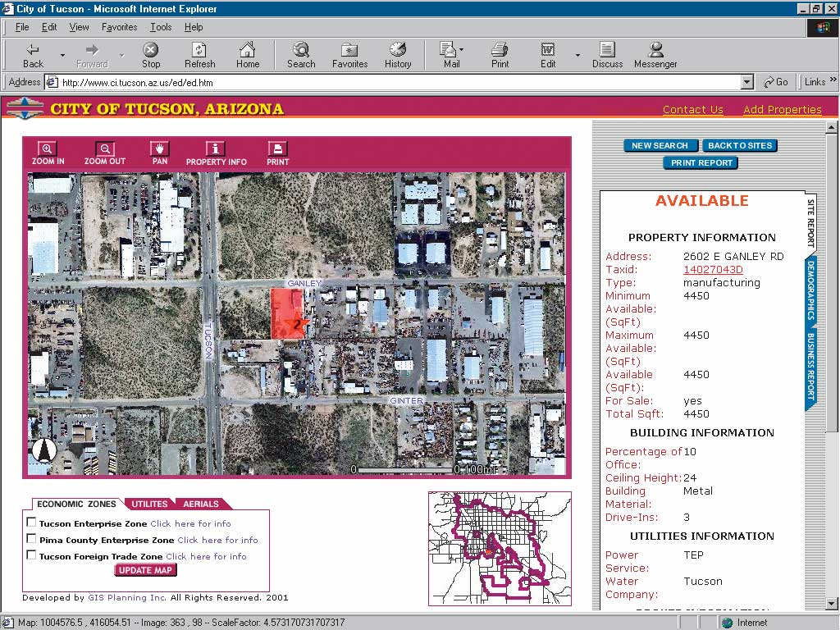Open the Back button history arrow
Viewport: 840px width, 630px height.
62,55
